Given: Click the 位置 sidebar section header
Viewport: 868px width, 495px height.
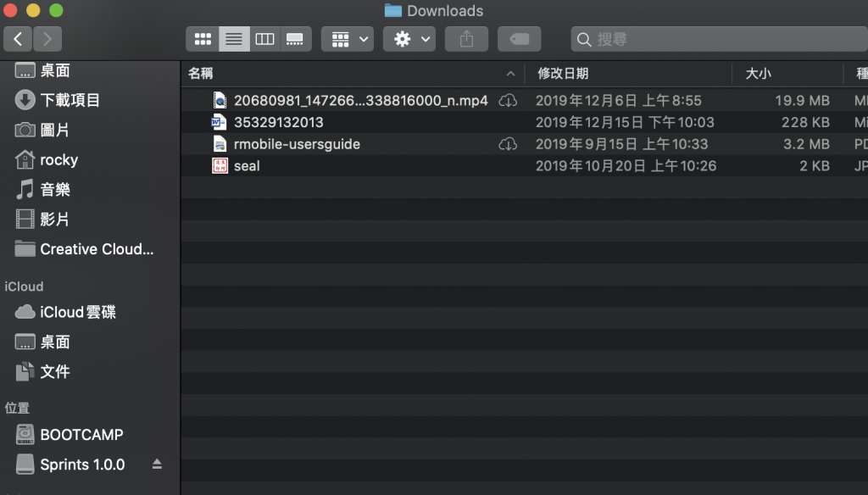Looking at the screenshot, I should (x=17, y=408).
